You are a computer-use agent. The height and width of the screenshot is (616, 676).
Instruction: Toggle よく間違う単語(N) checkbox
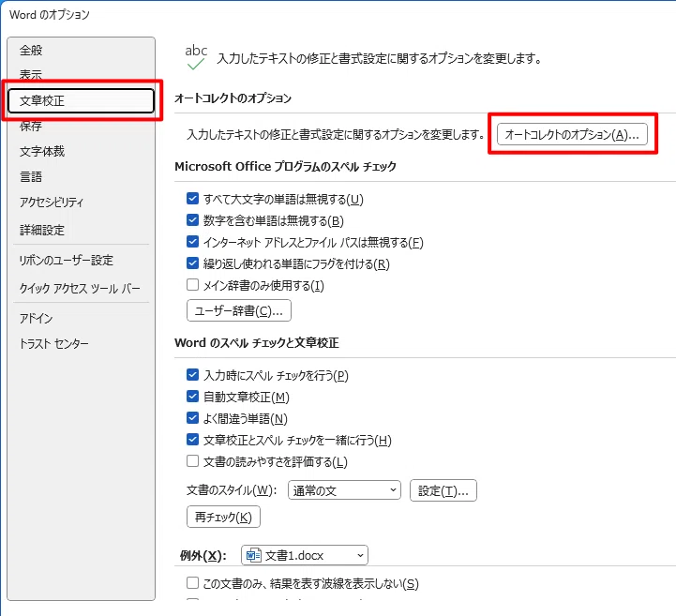[193, 418]
